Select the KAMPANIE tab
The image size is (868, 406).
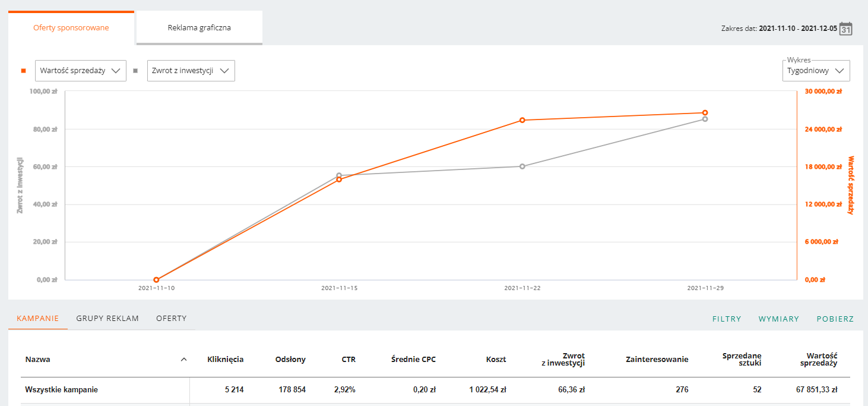tap(38, 319)
